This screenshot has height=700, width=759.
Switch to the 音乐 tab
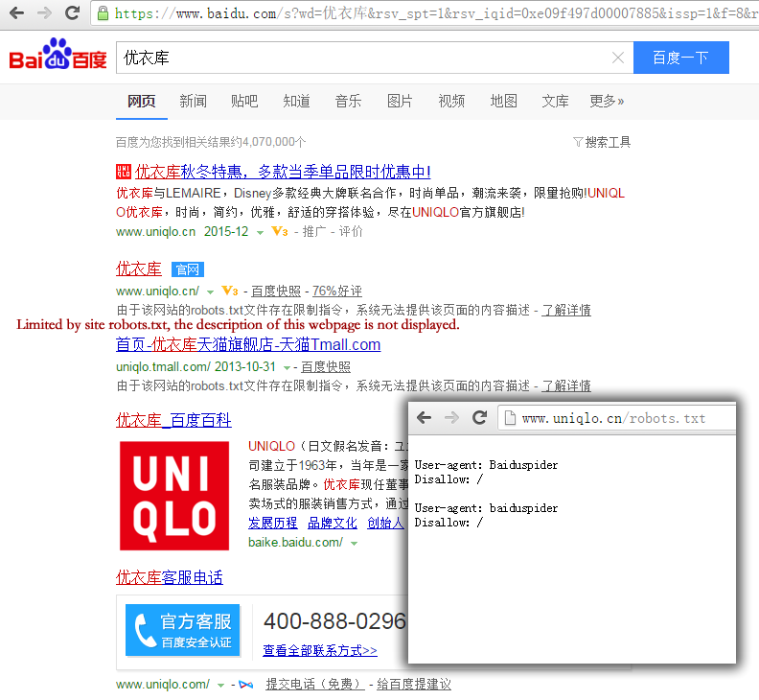pyautogui.click(x=348, y=102)
